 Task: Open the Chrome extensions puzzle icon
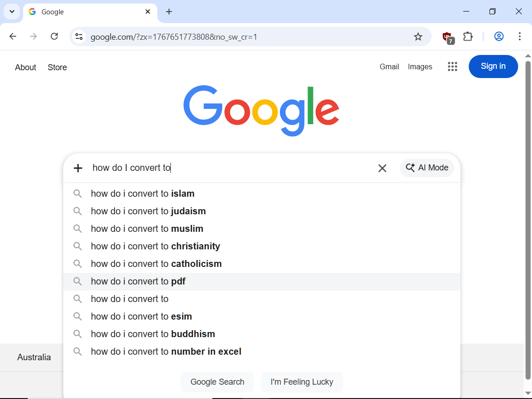click(468, 36)
